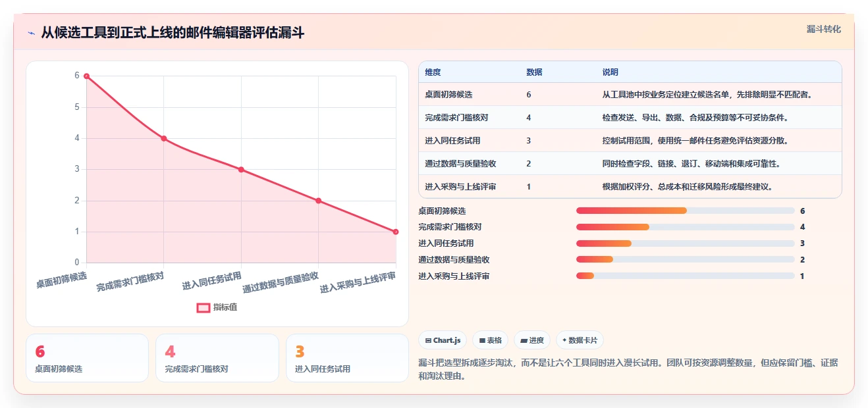The height and width of the screenshot is (408, 868).
Task: Click the lightning icon beside the page title
Action: (31, 33)
